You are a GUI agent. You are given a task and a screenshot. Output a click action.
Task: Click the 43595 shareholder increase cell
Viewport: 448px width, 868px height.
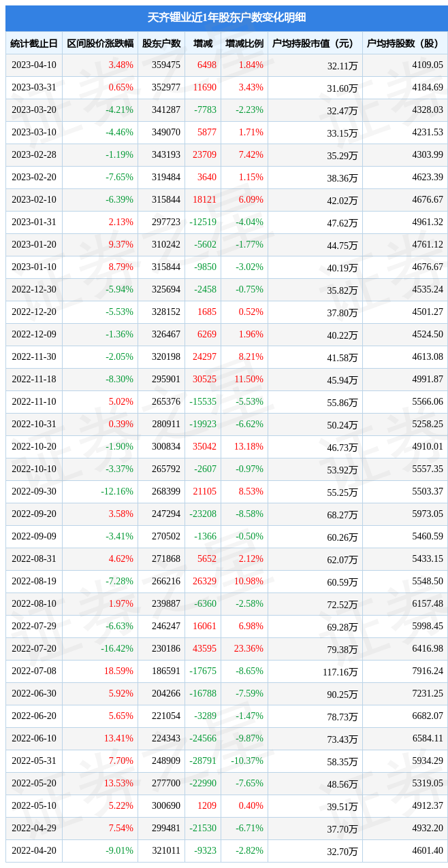[204, 649]
